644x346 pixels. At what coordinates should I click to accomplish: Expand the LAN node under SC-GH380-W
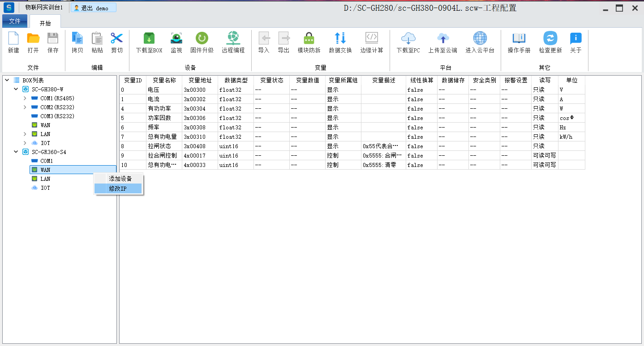[x=25, y=134]
